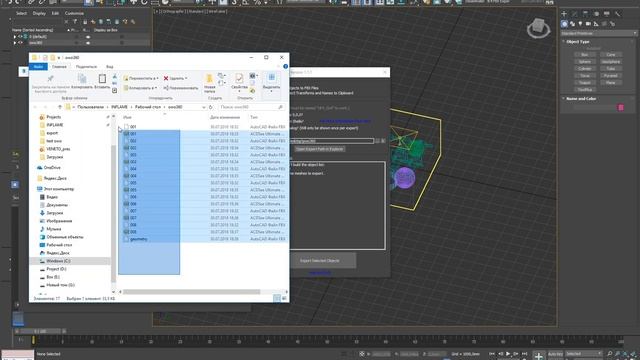Click the pin to Quick access icon
Viewport: 640px width, 360px height.
[50, 78]
